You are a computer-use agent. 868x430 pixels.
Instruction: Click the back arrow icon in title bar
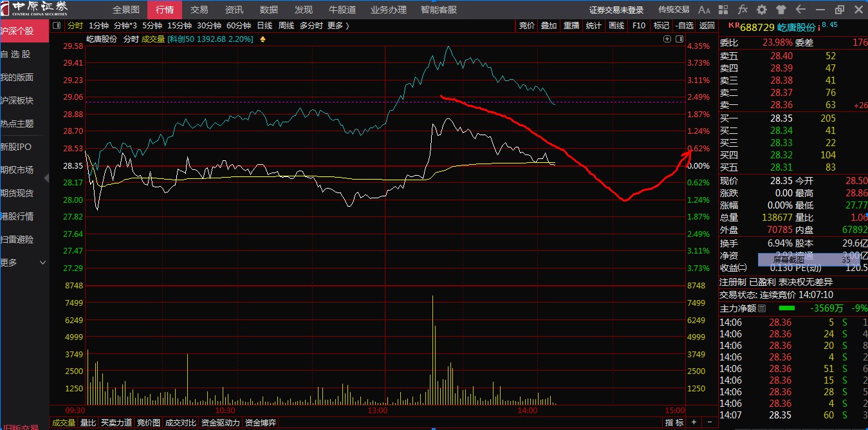tap(801, 10)
